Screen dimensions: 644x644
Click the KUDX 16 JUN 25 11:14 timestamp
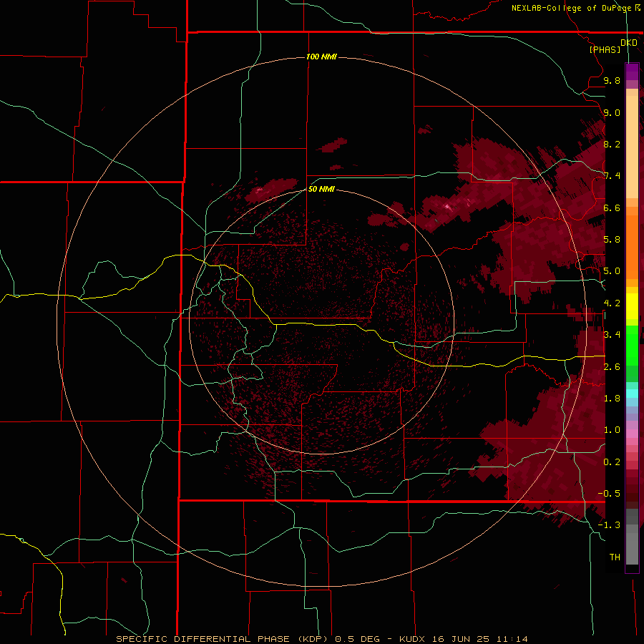point(464,639)
